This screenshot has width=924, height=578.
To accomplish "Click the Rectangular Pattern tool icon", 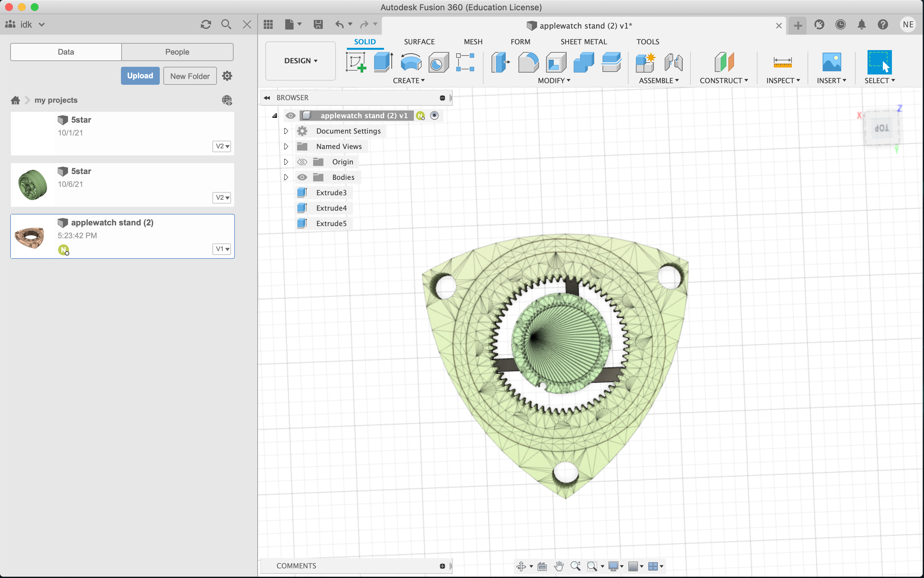I will 465,62.
